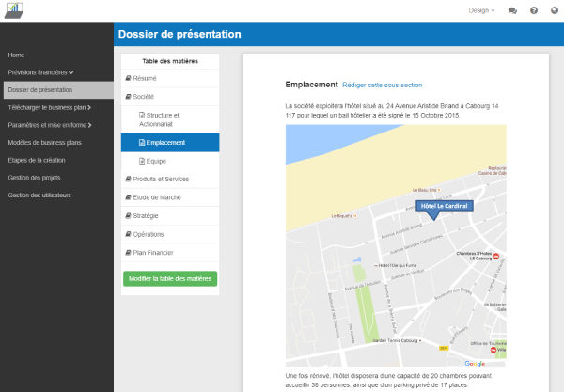This screenshot has width=564, height=392.
Task: Open the help question mark icon
Action: [534, 10]
